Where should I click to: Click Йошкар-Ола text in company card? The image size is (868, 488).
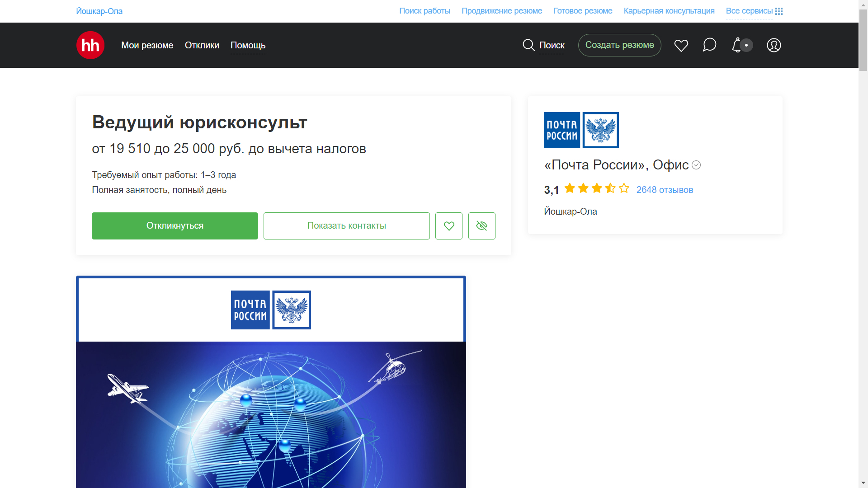tap(570, 211)
